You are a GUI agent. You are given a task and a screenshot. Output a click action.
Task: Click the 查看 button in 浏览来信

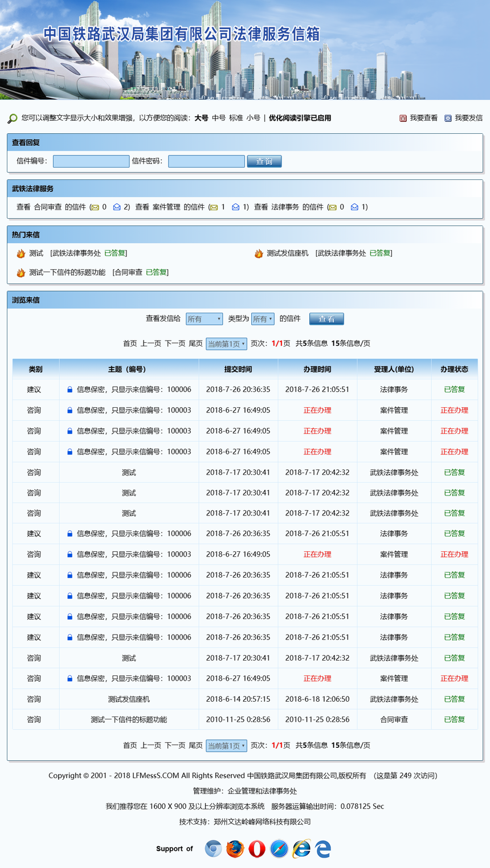click(x=326, y=319)
